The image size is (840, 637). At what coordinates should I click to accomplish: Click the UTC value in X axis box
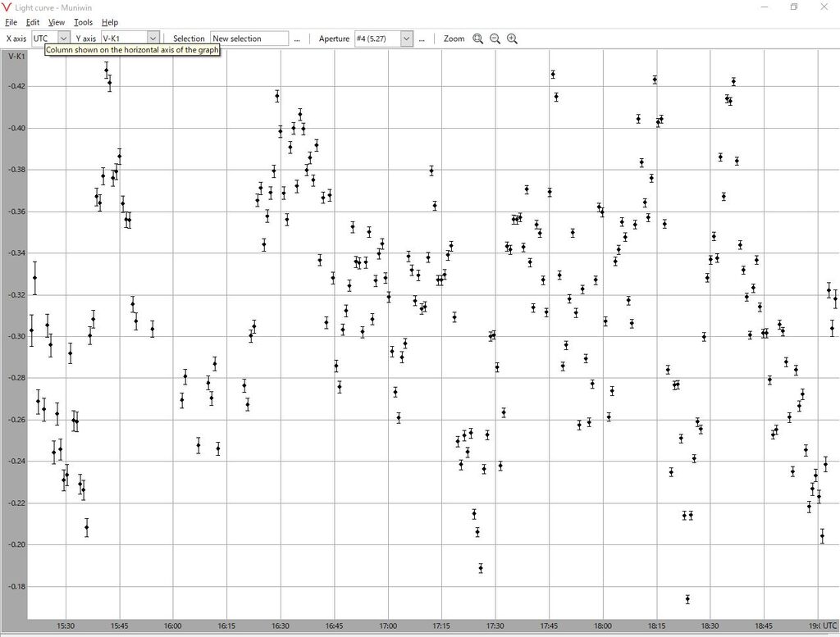point(41,39)
